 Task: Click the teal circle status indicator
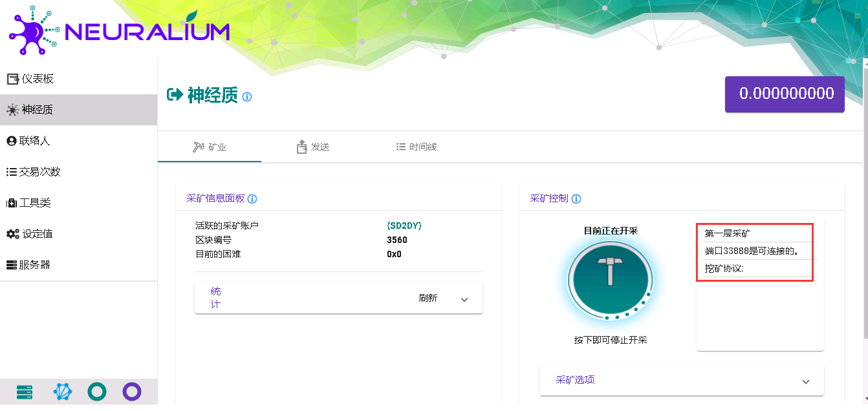pyautogui.click(x=97, y=392)
